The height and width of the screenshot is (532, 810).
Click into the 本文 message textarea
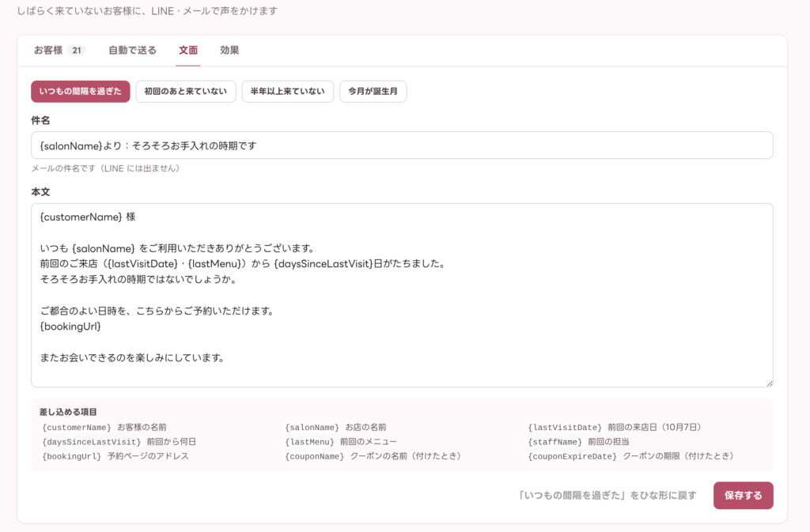pos(402,295)
